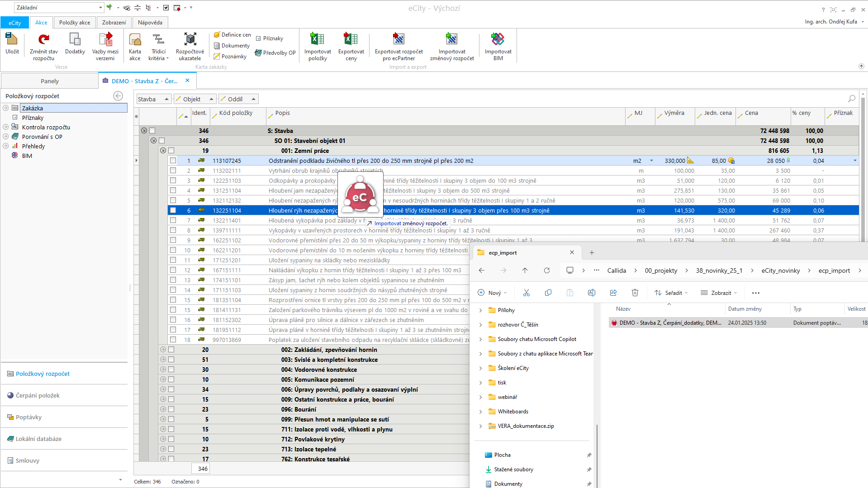Click Importovat položky
The image size is (868, 488).
pos(318,46)
